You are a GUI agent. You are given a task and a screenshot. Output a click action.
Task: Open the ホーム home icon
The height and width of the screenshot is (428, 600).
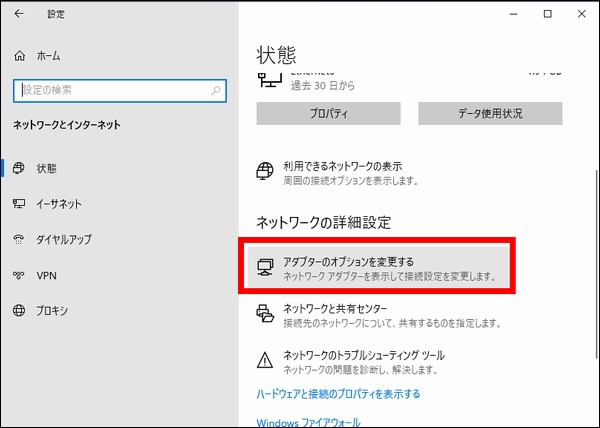[x=20, y=56]
